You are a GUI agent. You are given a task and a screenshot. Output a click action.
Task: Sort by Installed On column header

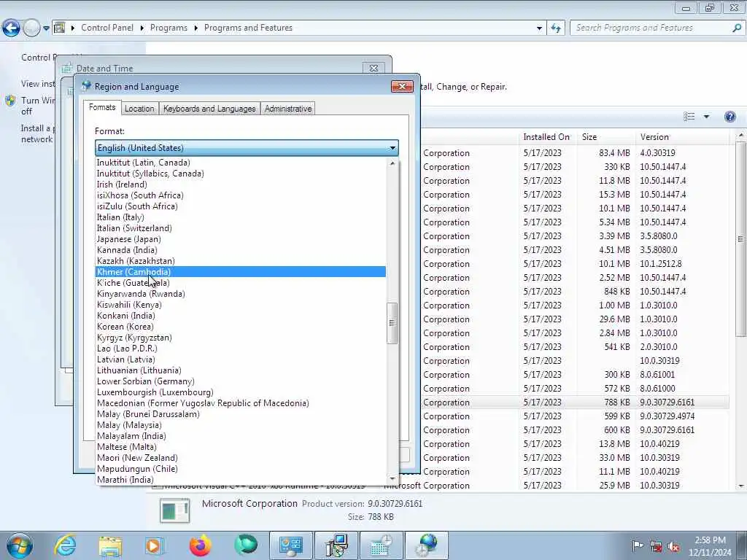(x=546, y=136)
